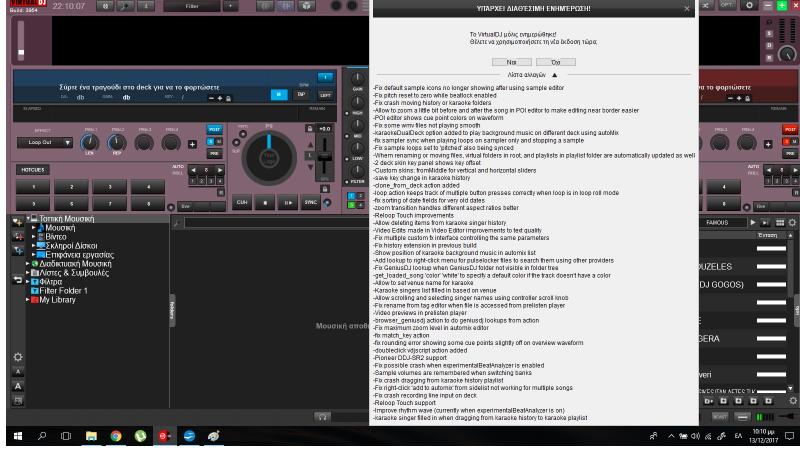Select the HOTCUES pad tab
800x450 pixels.
point(31,170)
